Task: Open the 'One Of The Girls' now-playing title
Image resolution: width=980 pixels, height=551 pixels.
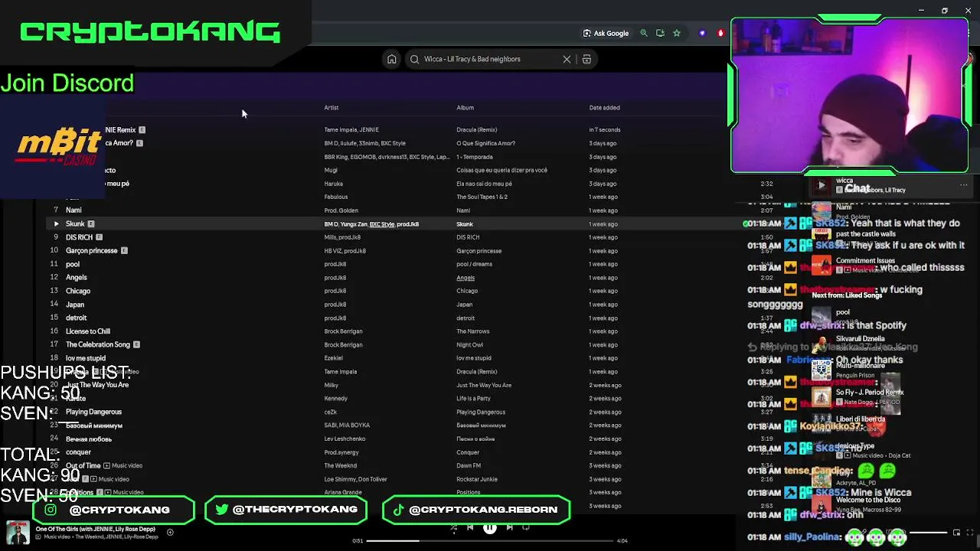Action: [96, 529]
